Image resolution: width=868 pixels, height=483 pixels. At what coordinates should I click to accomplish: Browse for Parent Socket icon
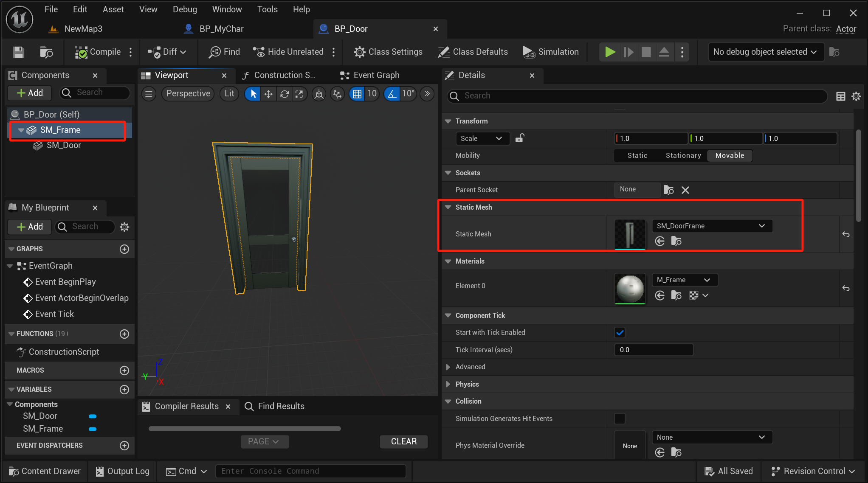click(669, 190)
